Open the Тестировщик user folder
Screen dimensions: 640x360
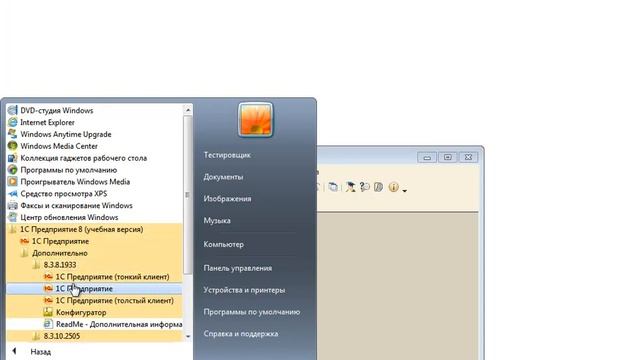227,155
